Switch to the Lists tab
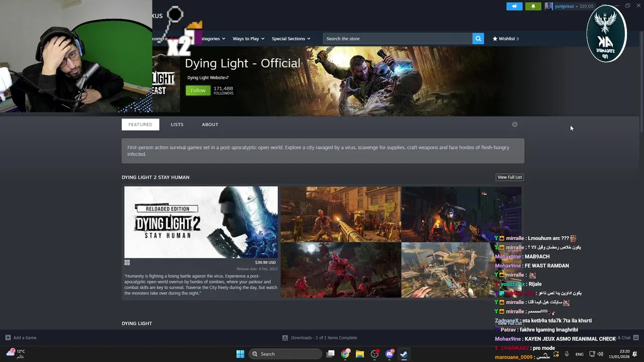The width and height of the screenshot is (644, 362). (x=177, y=124)
